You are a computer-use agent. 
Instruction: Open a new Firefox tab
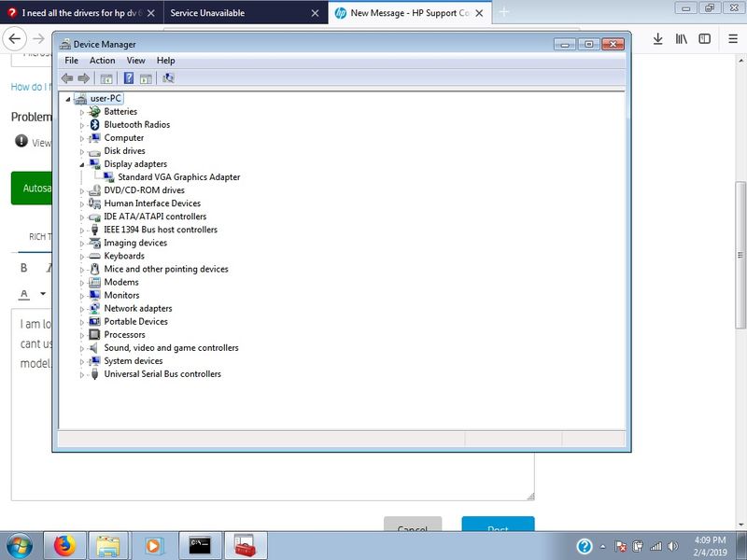(x=504, y=13)
